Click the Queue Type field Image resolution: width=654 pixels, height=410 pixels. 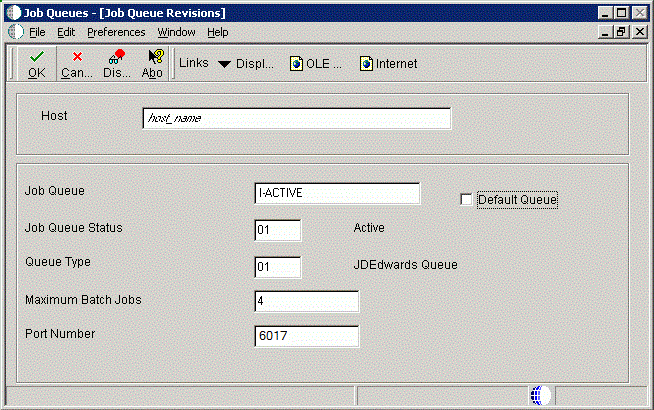click(x=277, y=267)
